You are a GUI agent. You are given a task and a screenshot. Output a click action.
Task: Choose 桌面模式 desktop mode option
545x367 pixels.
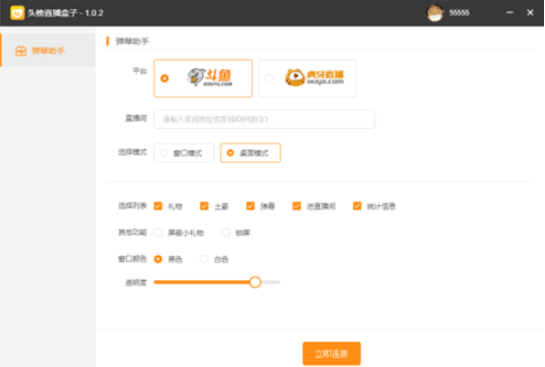tap(250, 153)
